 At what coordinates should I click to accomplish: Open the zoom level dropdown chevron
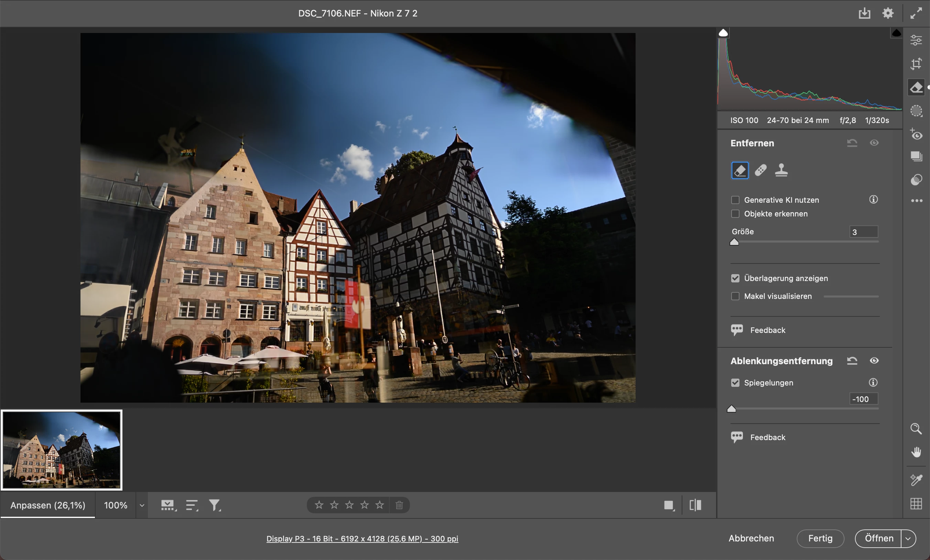(142, 505)
